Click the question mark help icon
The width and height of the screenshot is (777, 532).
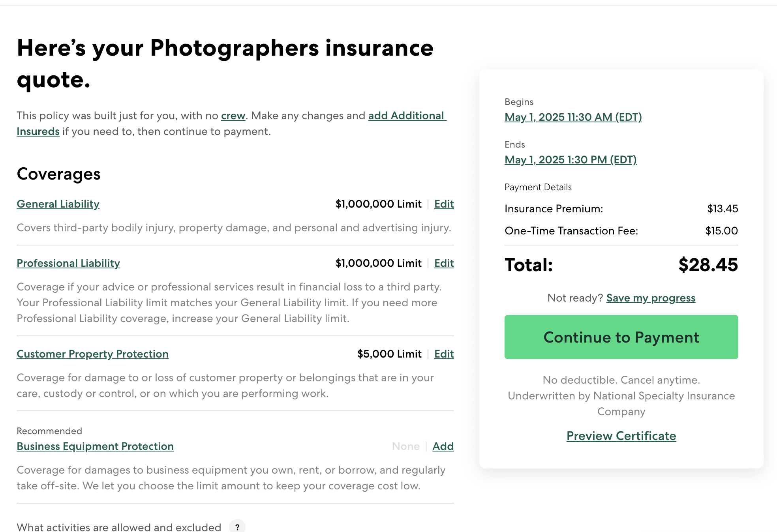pos(237,527)
